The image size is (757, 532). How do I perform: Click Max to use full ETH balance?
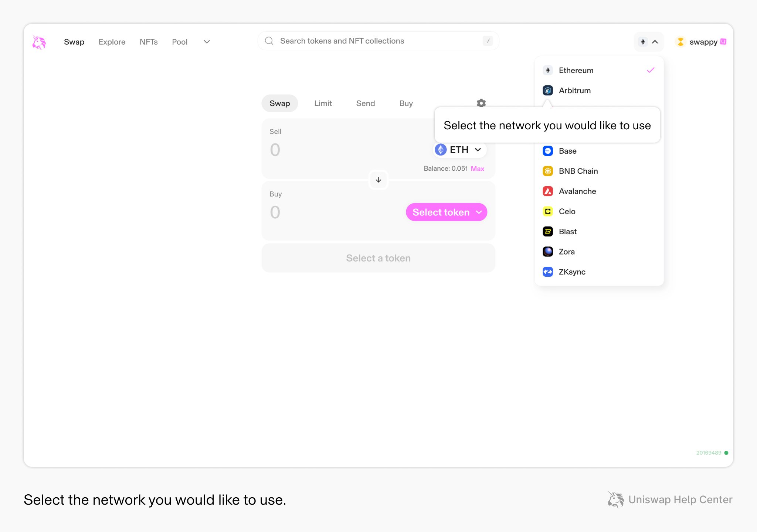[x=477, y=168]
